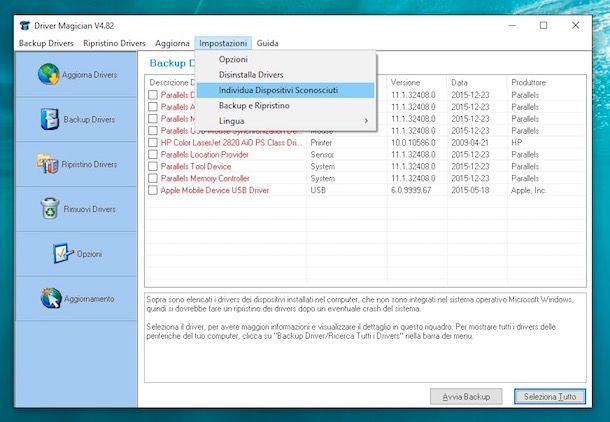Select Apple Mobile Device USB Driver name
The image size is (610, 422).
pyautogui.click(x=215, y=190)
